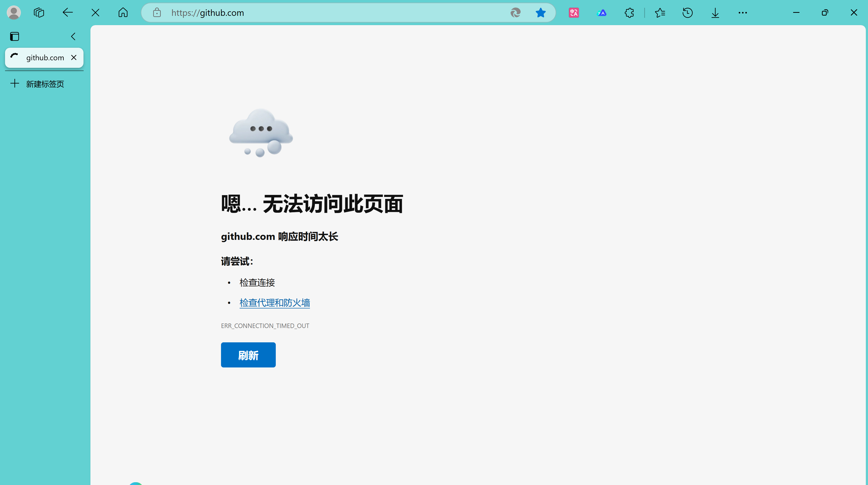
Task: Open the tab actions menu icon
Action: [x=15, y=36]
